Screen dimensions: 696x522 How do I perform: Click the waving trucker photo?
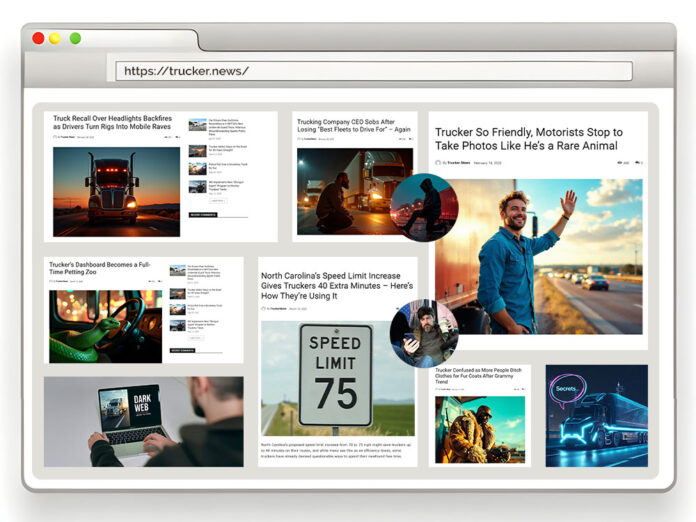[539, 256]
